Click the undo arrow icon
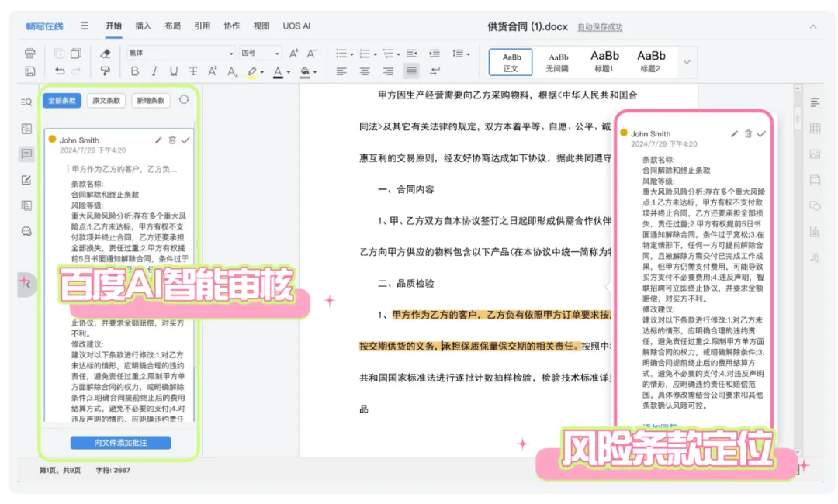Screen dimensions: 838x504 60,71
